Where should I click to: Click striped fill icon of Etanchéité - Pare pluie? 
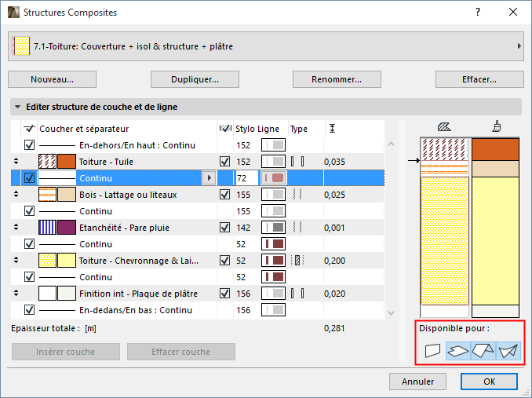point(48,228)
